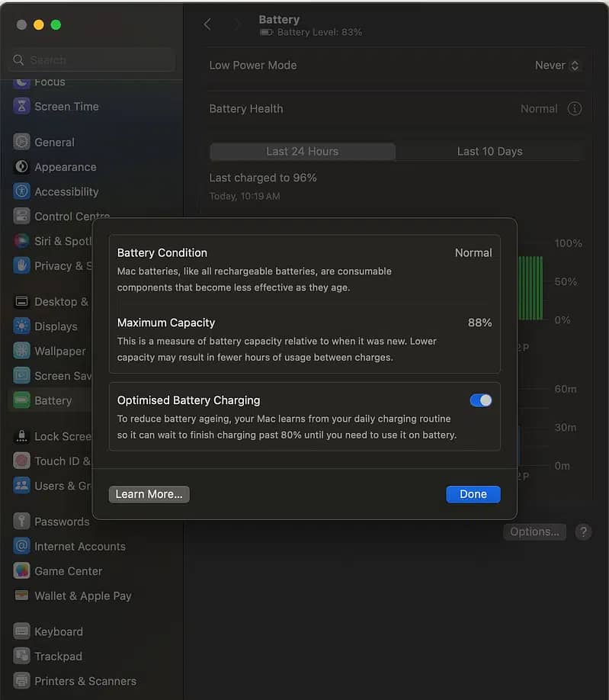Click the Done button
The width and height of the screenshot is (609, 700).
pos(473,494)
